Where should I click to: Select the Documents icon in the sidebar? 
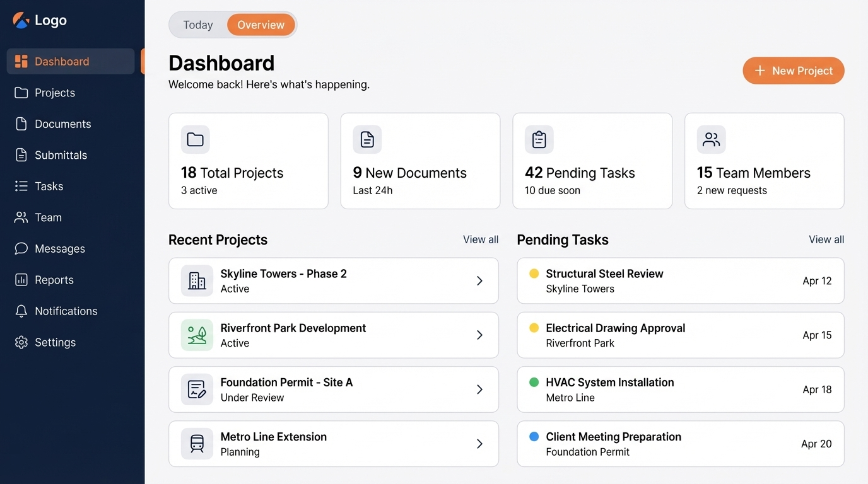[21, 124]
